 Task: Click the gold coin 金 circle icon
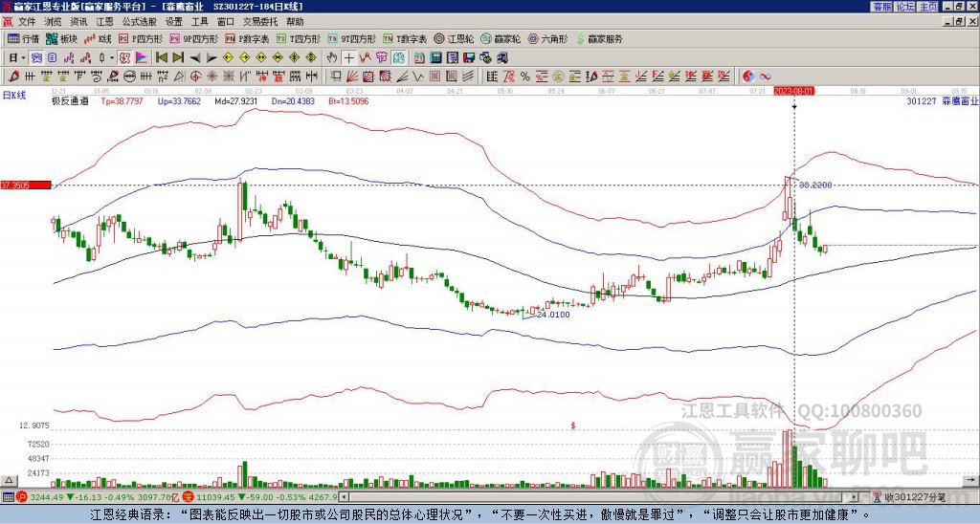(x=557, y=76)
